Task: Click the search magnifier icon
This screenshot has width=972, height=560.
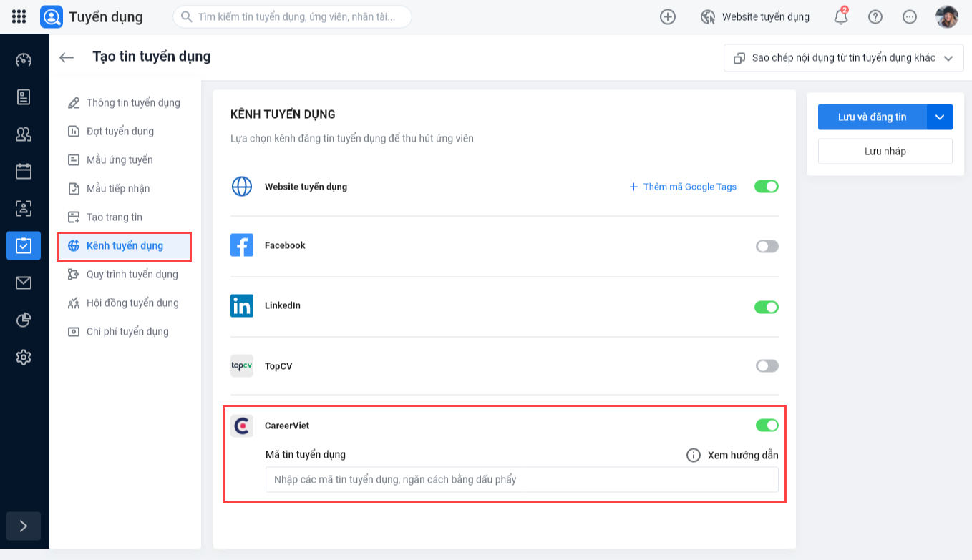Action: [x=187, y=16]
